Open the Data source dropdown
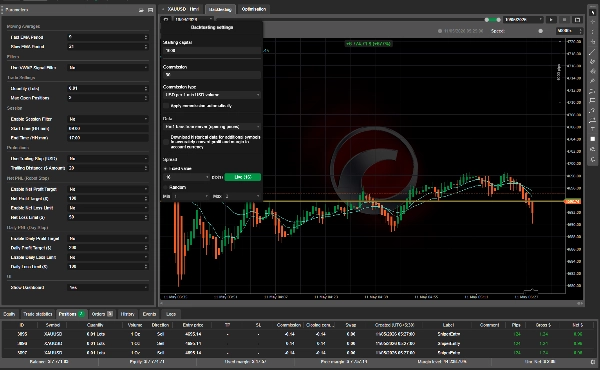This screenshot has height=370, width=600. [212, 127]
